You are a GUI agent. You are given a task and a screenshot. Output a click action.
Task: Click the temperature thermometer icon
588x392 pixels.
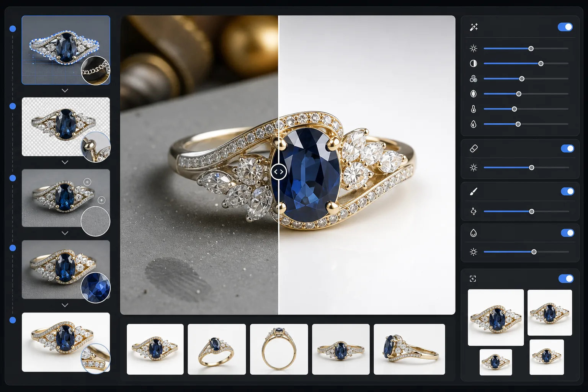tap(474, 109)
